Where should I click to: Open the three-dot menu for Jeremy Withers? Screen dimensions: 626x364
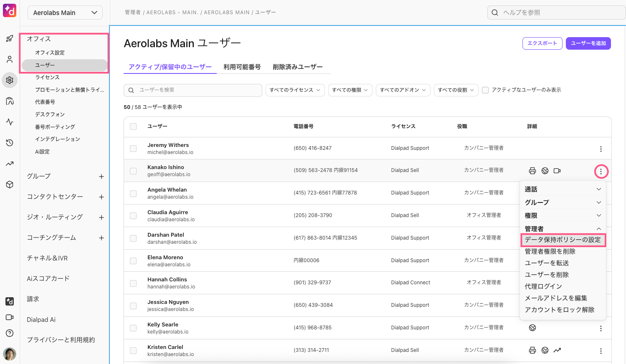[601, 149]
